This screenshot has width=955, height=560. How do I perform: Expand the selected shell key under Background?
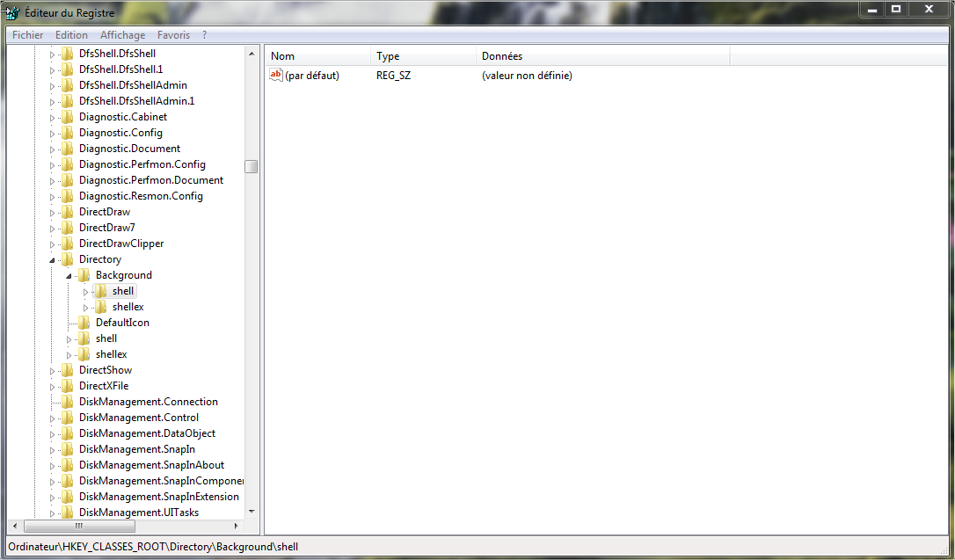click(x=86, y=291)
